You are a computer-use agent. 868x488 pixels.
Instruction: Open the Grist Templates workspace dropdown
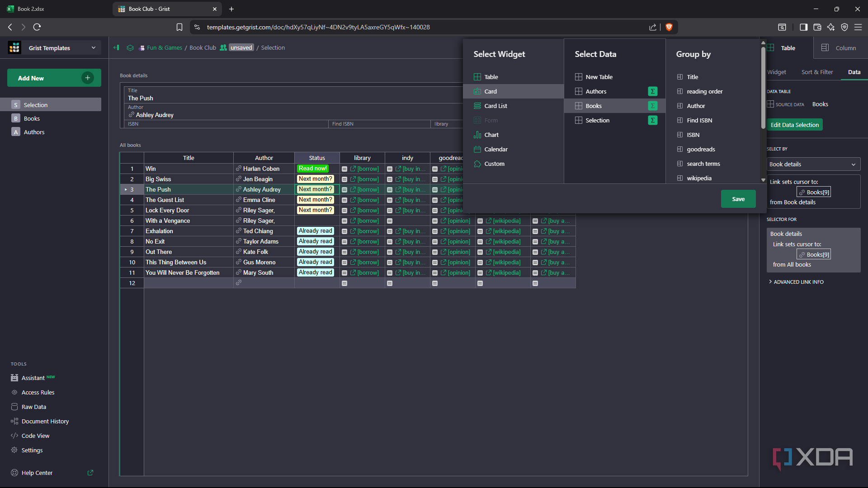(x=94, y=48)
